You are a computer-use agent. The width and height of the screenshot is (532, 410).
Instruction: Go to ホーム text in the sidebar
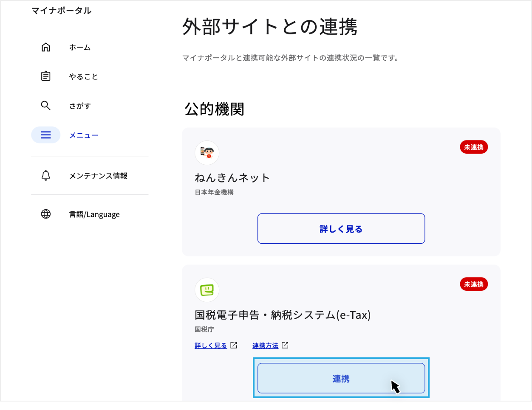[x=80, y=48]
